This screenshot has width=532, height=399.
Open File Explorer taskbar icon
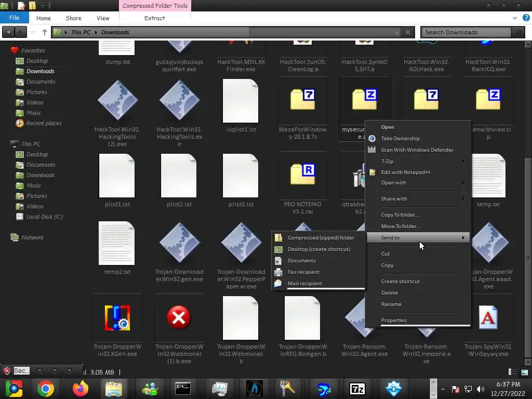tap(114, 389)
